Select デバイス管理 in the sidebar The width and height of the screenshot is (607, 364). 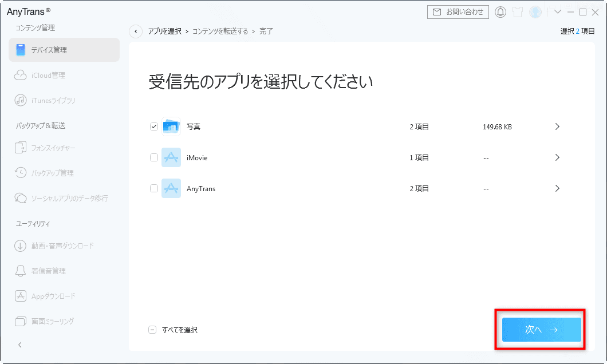click(64, 50)
